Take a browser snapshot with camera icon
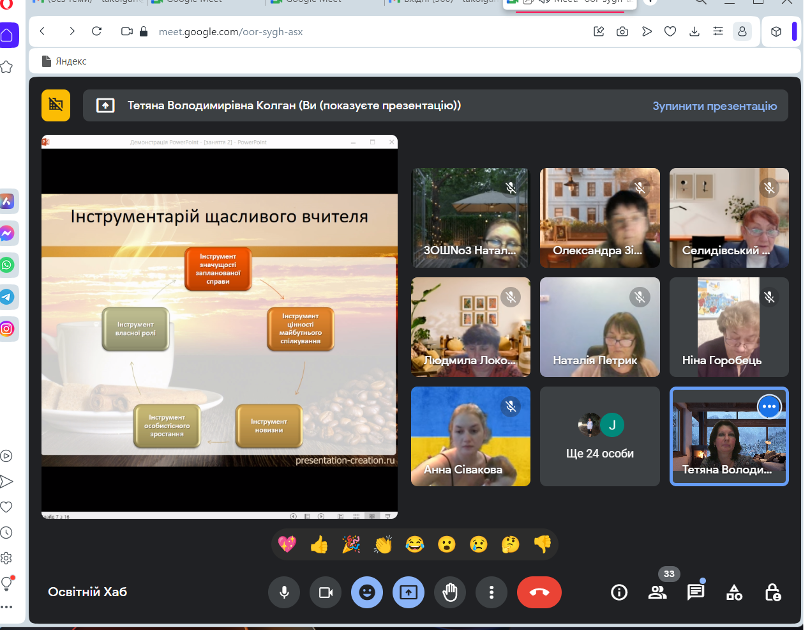Image resolution: width=805 pixels, height=630 pixels. pyautogui.click(x=622, y=32)
